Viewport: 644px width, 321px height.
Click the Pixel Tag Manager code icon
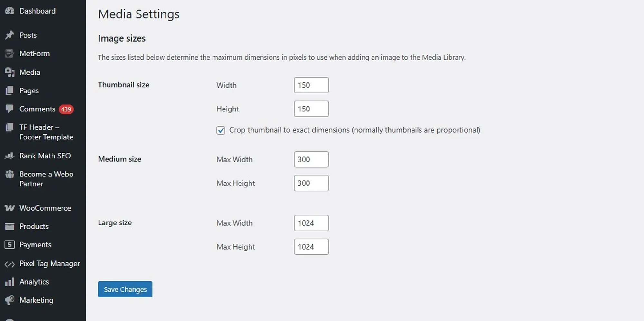click(10, 264)
